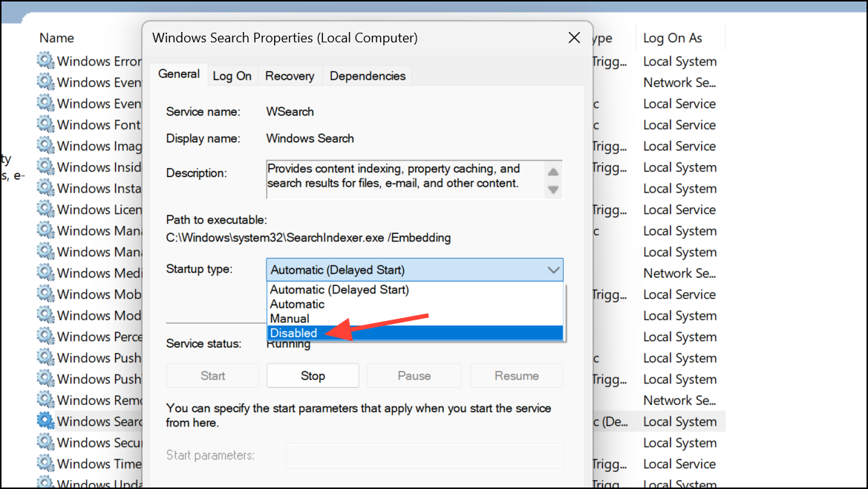Open the Dependencies tab
Image resolution: width=868 pixels, height=489 pixels.
(368, 76)
